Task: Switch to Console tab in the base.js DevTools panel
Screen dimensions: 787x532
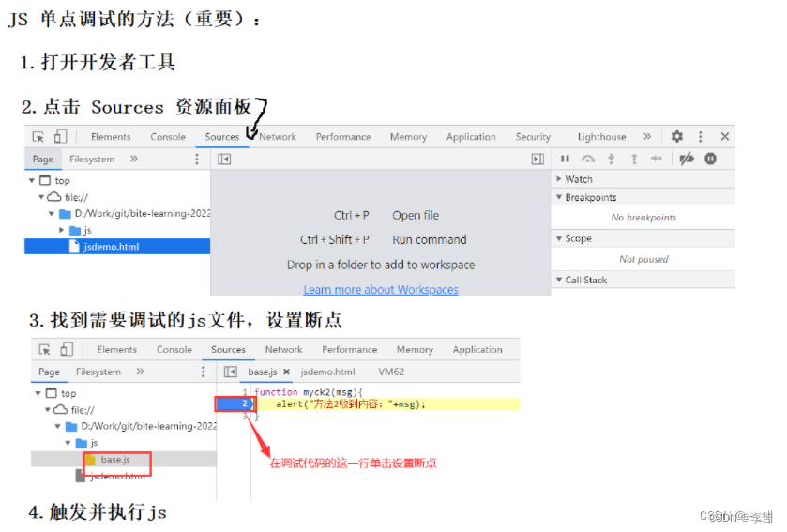Action: [x=174, y=349]
